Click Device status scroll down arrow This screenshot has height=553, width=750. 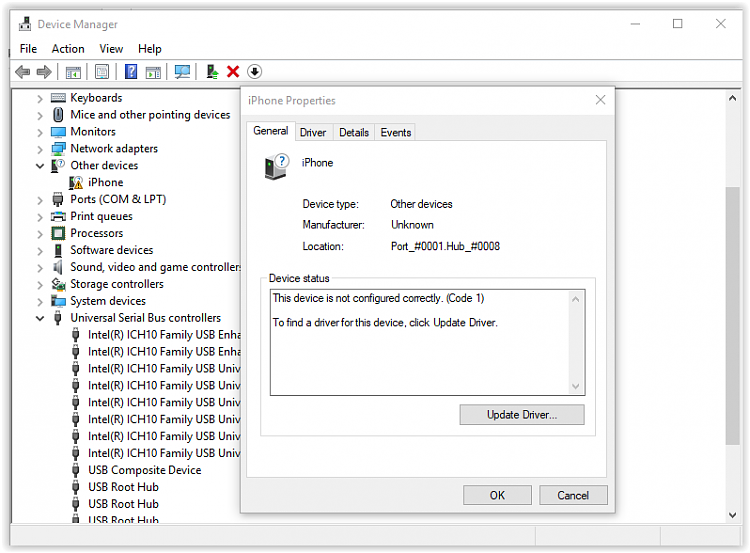575,386
